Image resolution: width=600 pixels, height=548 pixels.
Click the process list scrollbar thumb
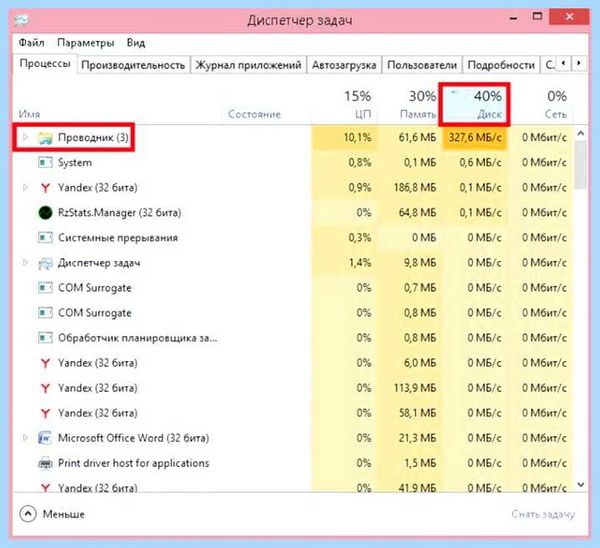click(580, 165)
